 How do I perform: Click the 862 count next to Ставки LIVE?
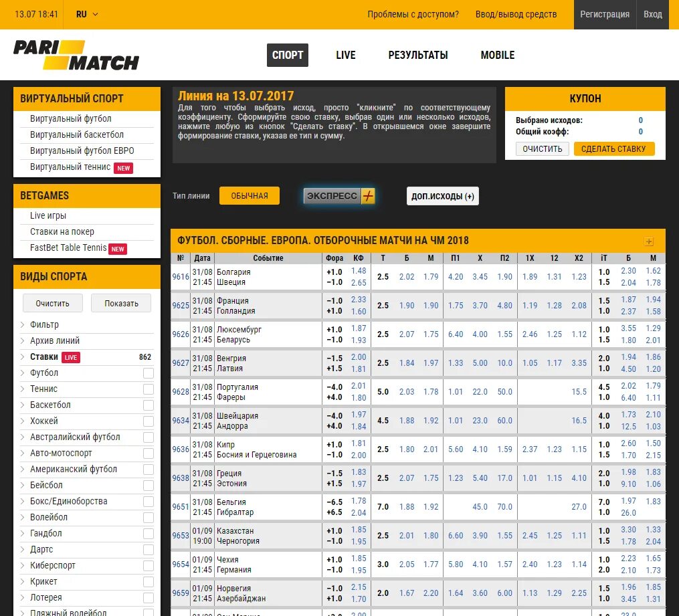tap(145, 357)
